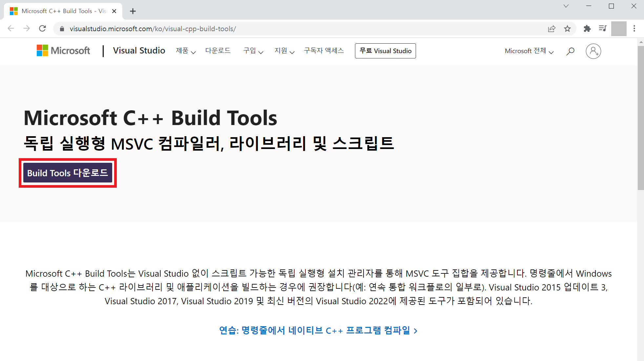Open the Microsoft 전체 dropdown
Screen dimensions: 644x361
pyautogui.click(x=529, y=51)
